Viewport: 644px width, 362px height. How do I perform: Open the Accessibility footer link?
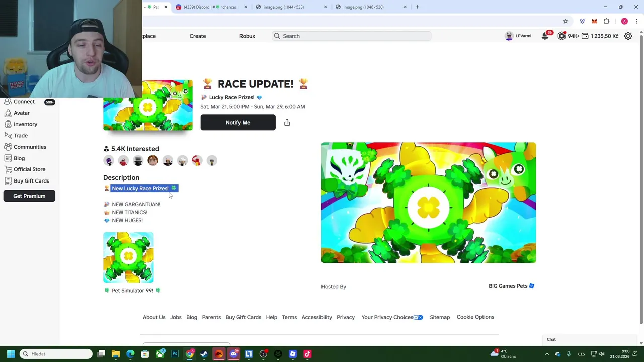click(316, 317)
